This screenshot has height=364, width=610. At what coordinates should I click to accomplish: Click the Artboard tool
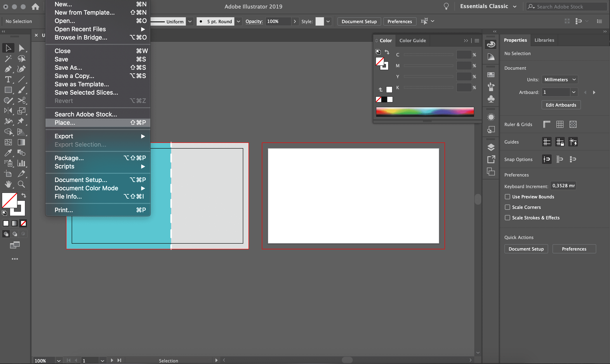[8, 174]
